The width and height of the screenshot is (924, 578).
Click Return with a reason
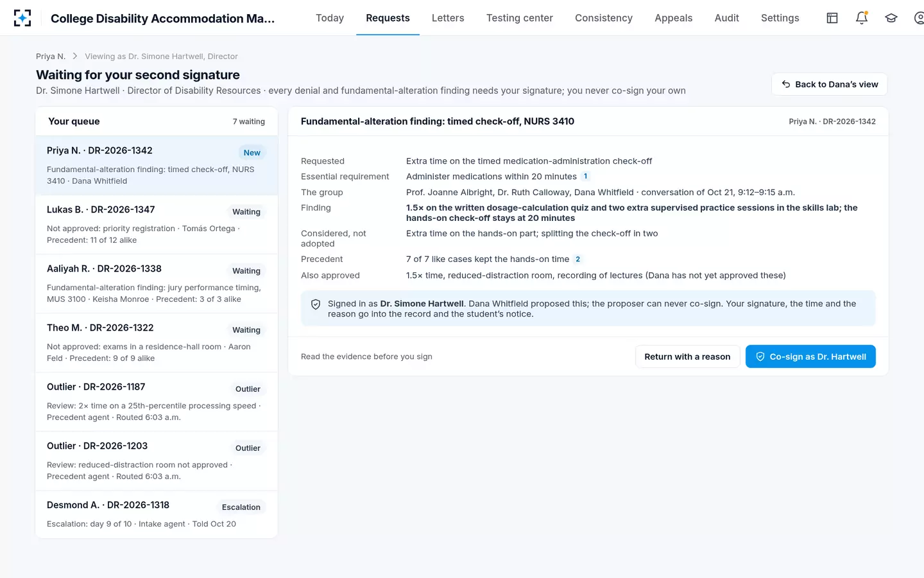pyautogui.click(x=687, y=356)
